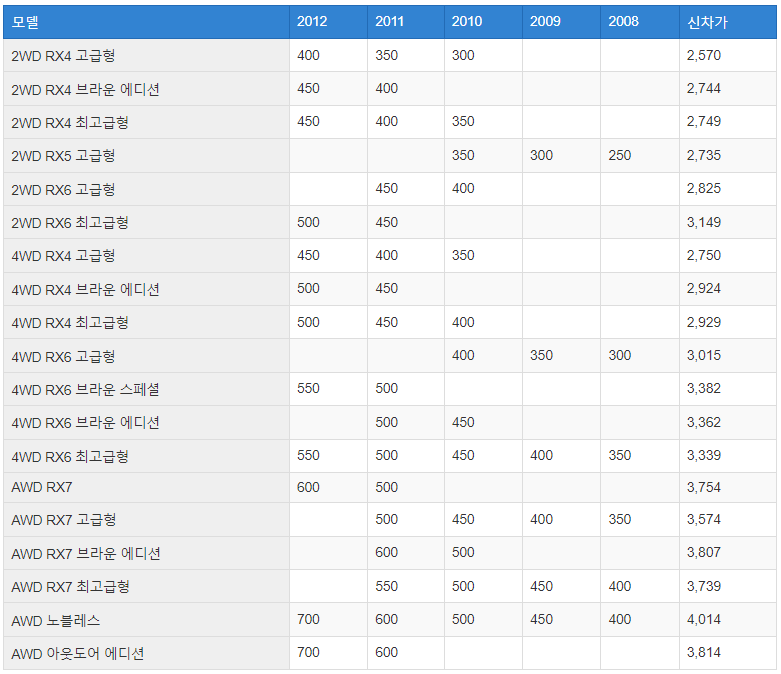This screenshot has width=781, height=674.
Task: Click the 2012 value 550 in 4WD RX6 브라운 스페셜 row
Action: click(x=308, y=388)
